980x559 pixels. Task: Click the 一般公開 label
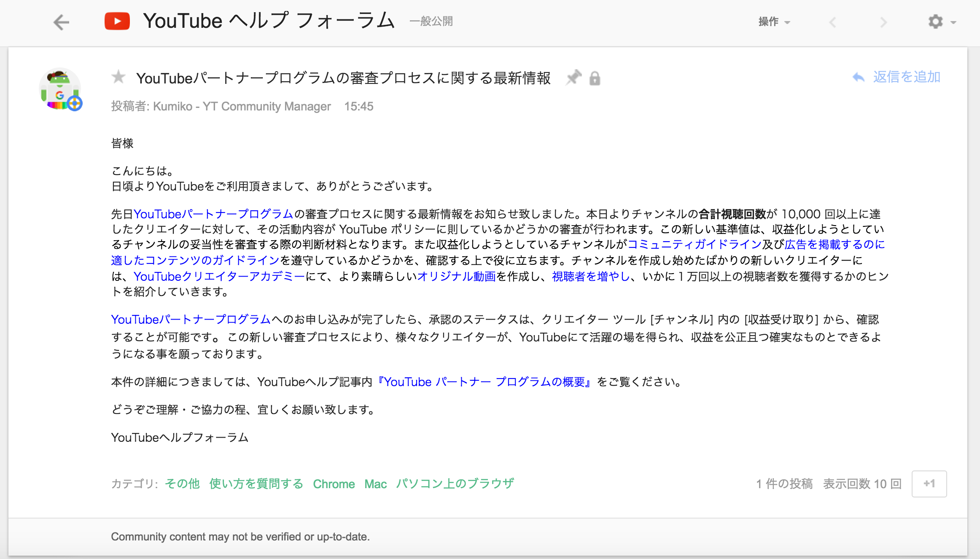coord(431,21)
